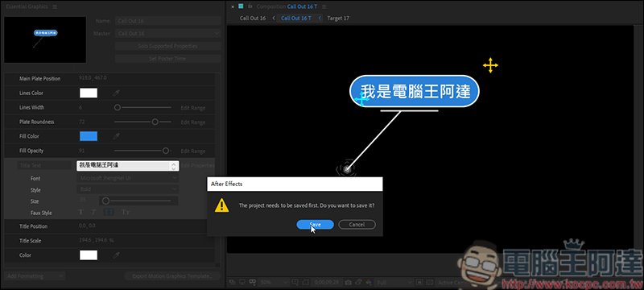
Task: Toggle Faux Bold style
Action: click(80, 213)
